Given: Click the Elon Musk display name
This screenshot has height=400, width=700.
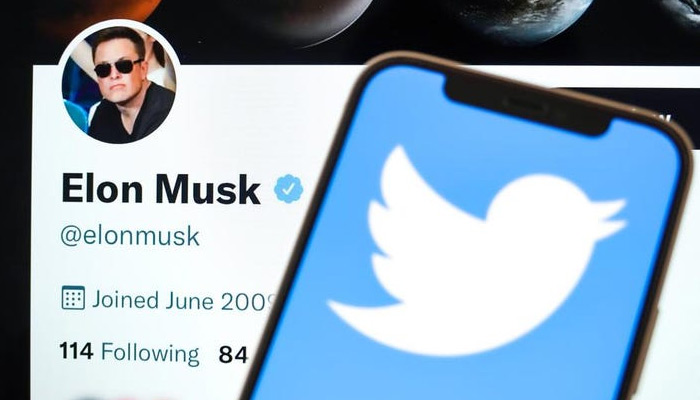Looking at the screenshot, I should click(161, 189).
